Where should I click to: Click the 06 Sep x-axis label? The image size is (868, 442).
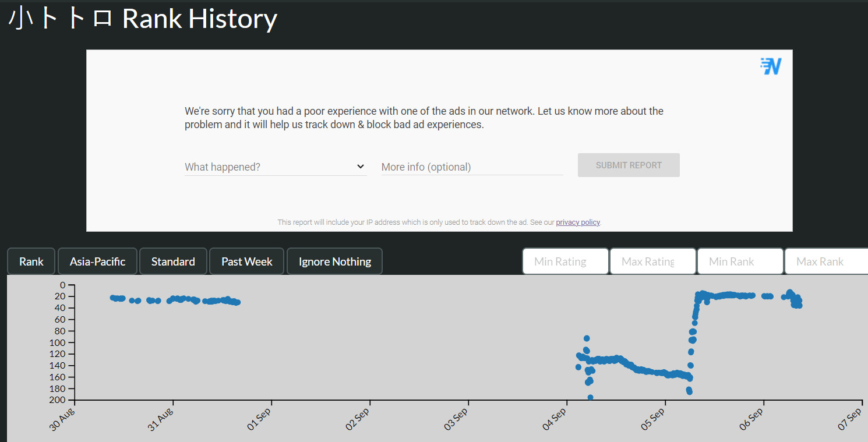[752, 418]
